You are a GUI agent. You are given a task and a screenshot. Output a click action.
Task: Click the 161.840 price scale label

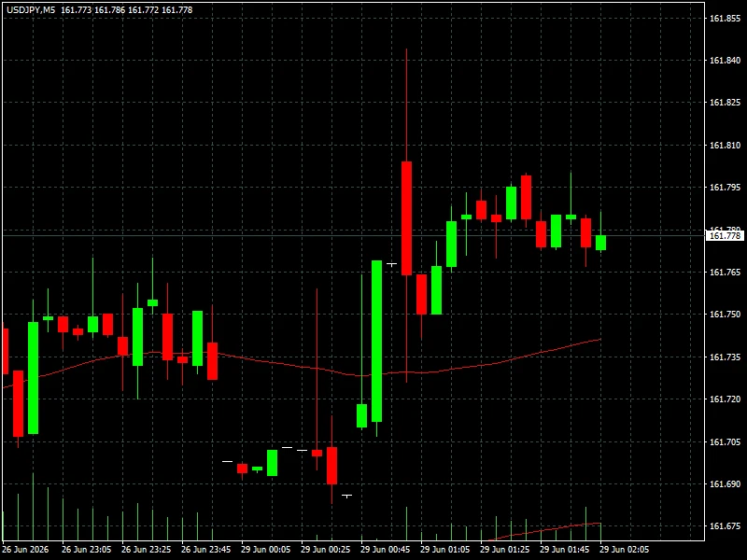(726, 61)
